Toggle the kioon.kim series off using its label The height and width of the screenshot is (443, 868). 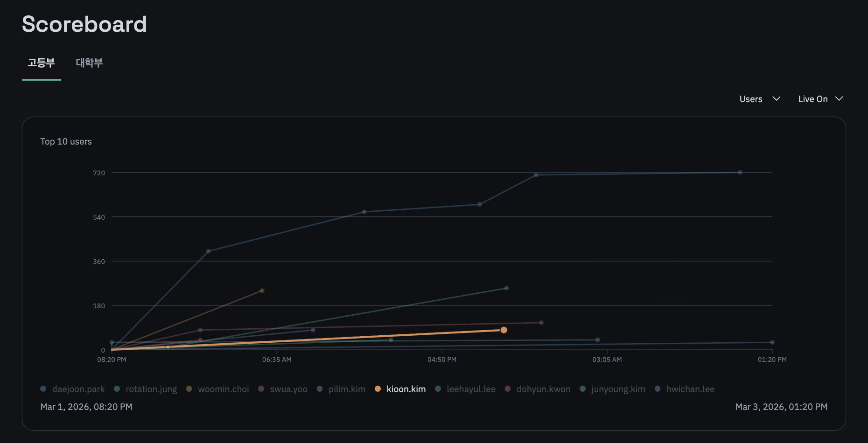pyautogui.click(x=406, y=388)
